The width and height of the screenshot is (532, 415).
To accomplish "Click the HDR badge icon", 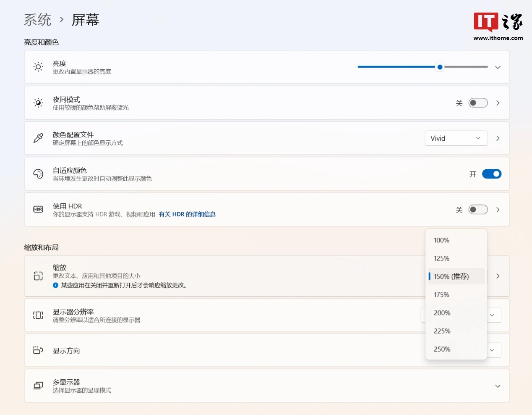I will pyautogui.click(x=38, y=209).
